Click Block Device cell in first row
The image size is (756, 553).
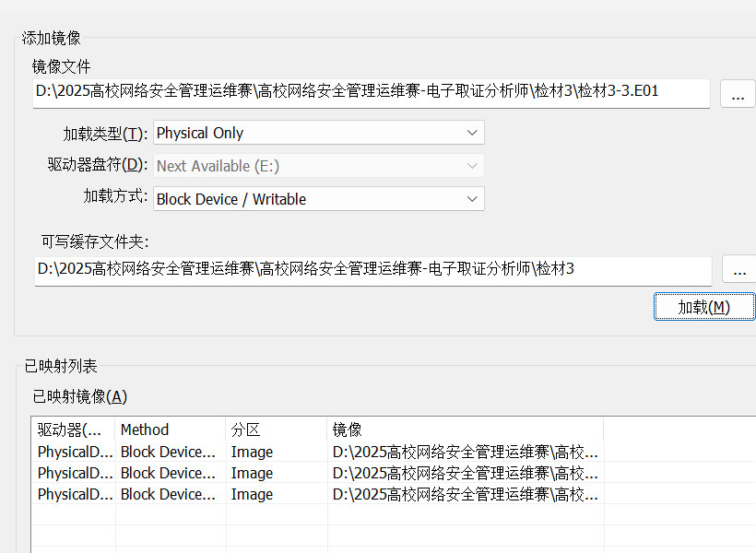[x=169, y=452]
